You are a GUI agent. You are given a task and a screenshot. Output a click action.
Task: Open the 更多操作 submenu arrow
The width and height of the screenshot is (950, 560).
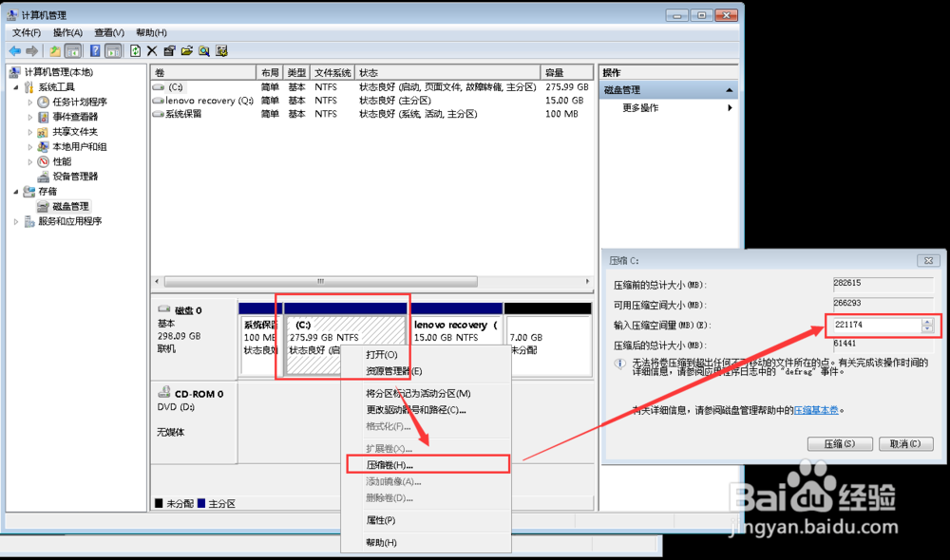pyautogui.click(x=730, y=108)
